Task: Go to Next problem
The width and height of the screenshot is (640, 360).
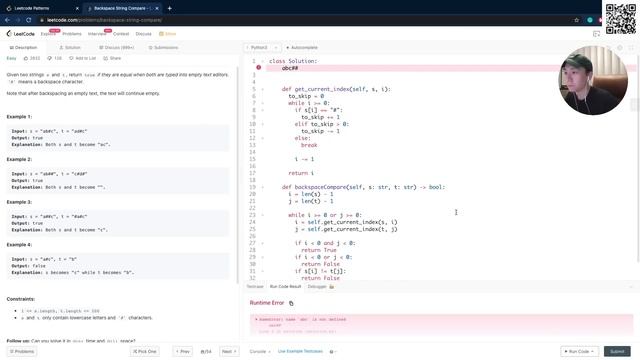Action: point(229,351)
